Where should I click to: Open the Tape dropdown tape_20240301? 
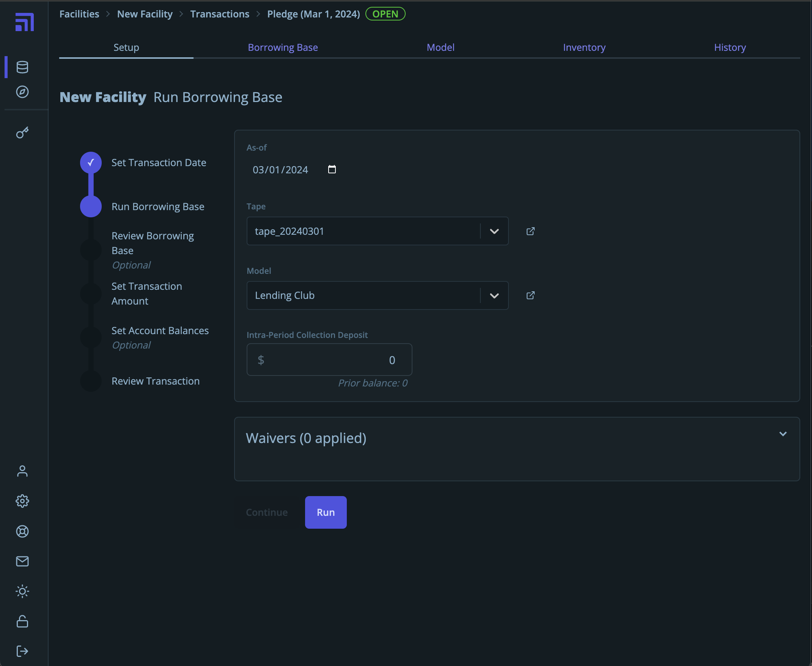(377, 231)
